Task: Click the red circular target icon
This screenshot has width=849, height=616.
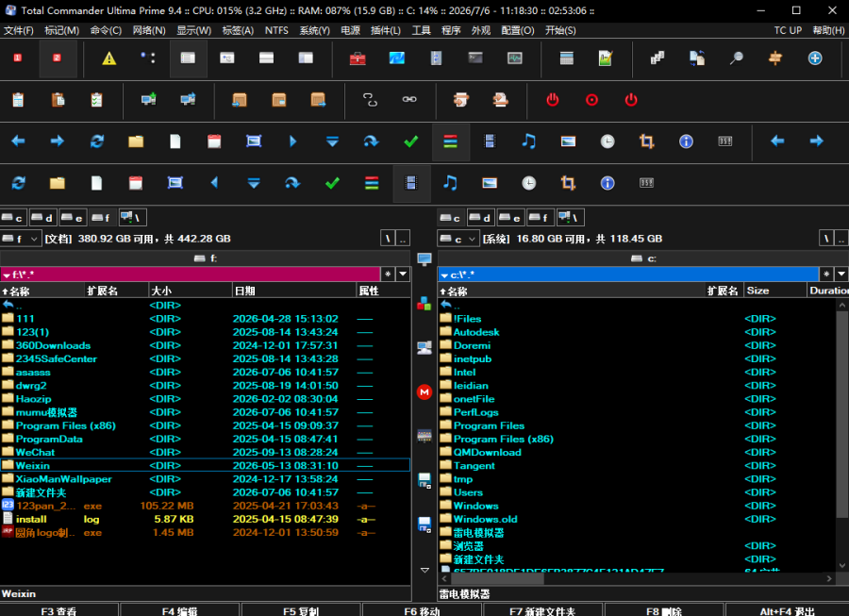Action: point(591,100)
